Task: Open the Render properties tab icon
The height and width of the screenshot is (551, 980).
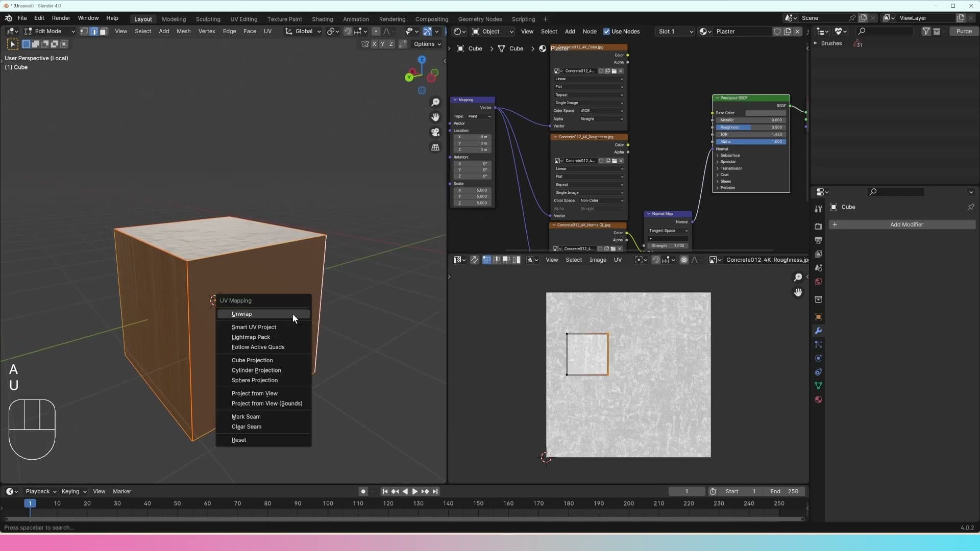Action: (x=818, y=226)
